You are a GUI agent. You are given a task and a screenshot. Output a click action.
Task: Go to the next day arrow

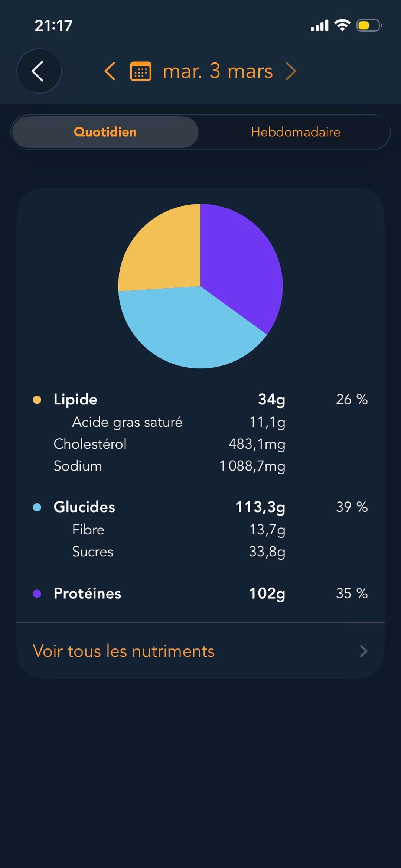tap(291, 71)
